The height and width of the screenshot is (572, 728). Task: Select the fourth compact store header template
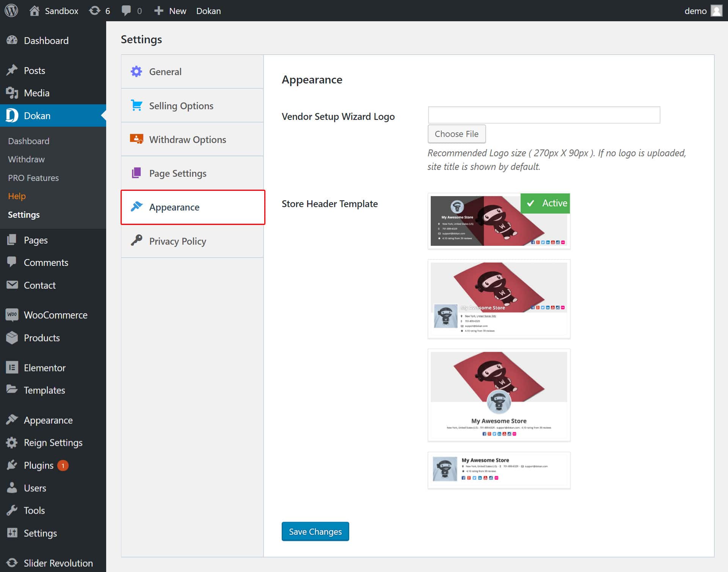point(499,470)
